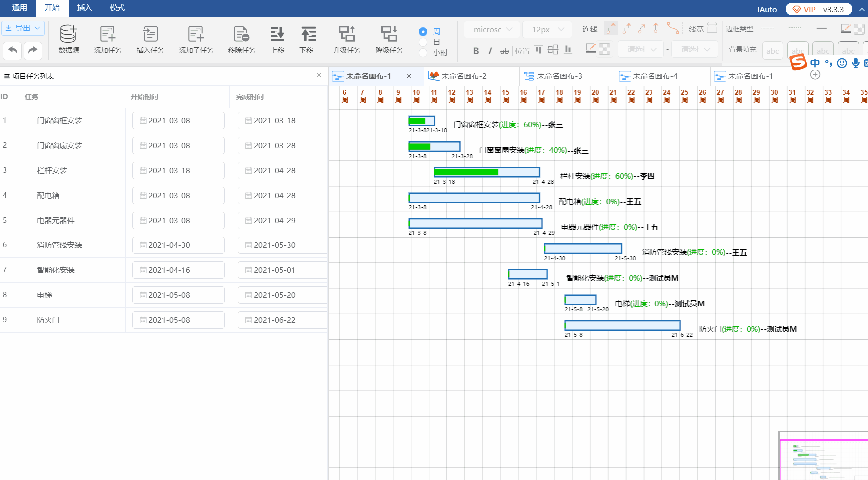Switch timeline scale to 日 day

point(423,42)
